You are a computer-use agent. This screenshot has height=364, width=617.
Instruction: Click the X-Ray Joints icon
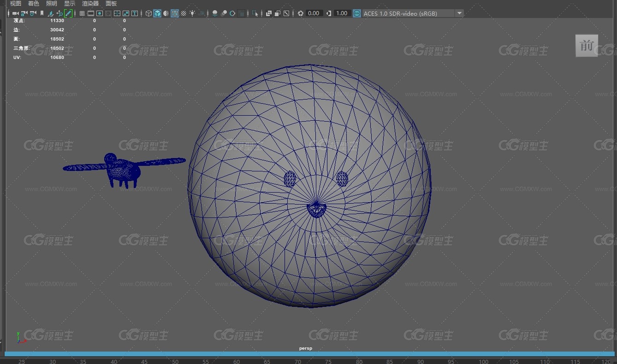click(x=286, y=13)
